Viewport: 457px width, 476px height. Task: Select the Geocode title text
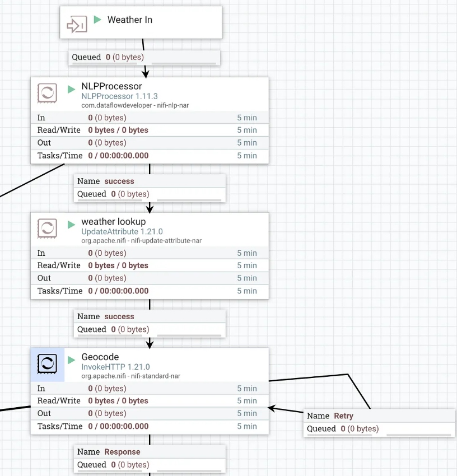[100, 357]
